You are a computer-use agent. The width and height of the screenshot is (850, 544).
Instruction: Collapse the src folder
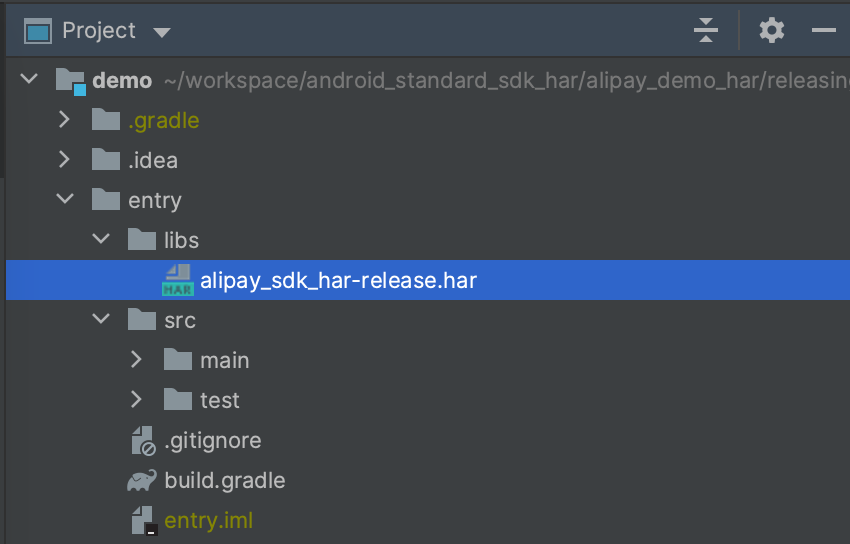(x=101, y=319)
